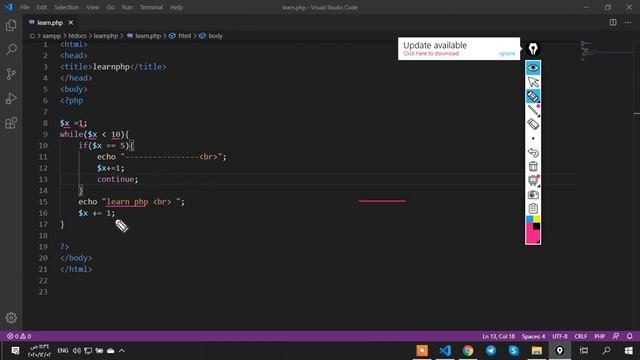This screenshot has height=360, width=640.
Task: Open Visual Studio Code from the taskbar
Action: pos(445,351)
